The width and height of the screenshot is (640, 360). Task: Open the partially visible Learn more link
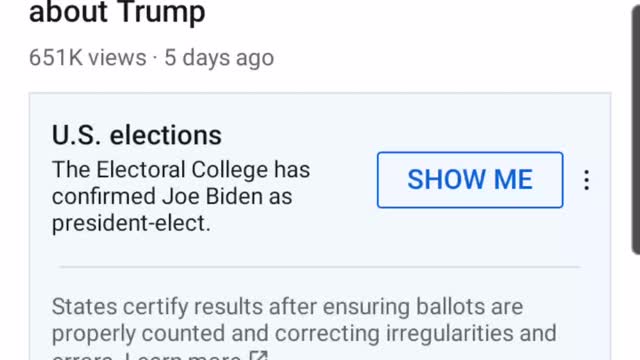point(183,356)
